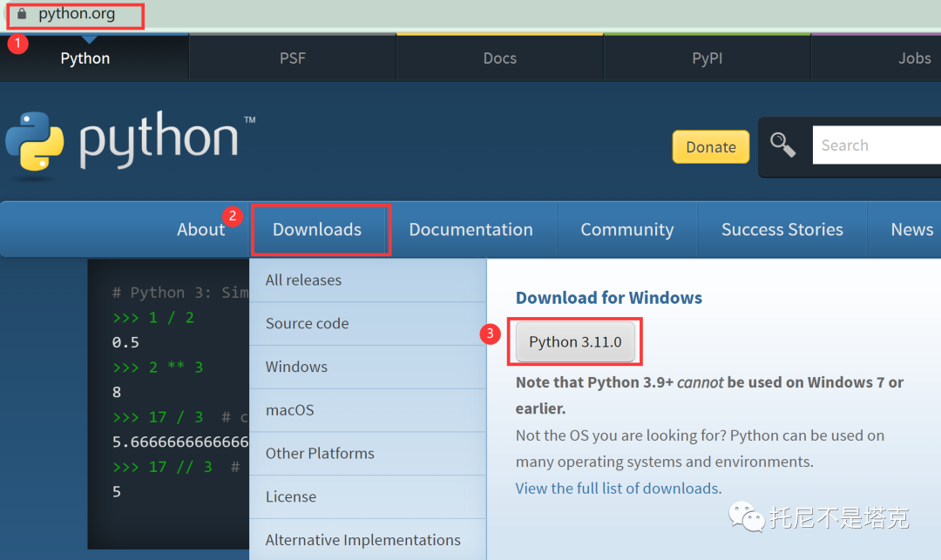Open the Success Stories menu
941x560 pixels.
(782, 230)
